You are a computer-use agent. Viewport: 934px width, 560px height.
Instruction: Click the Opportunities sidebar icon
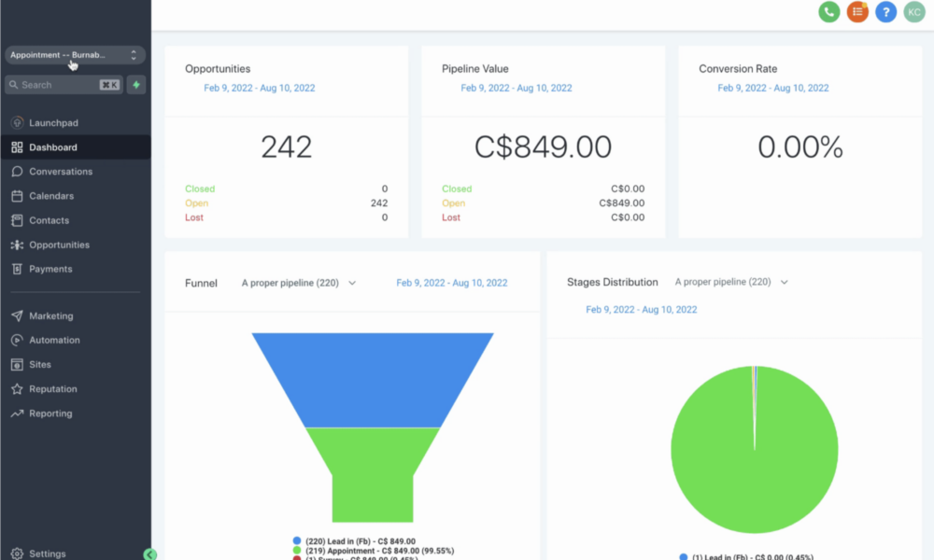[17, 245]
